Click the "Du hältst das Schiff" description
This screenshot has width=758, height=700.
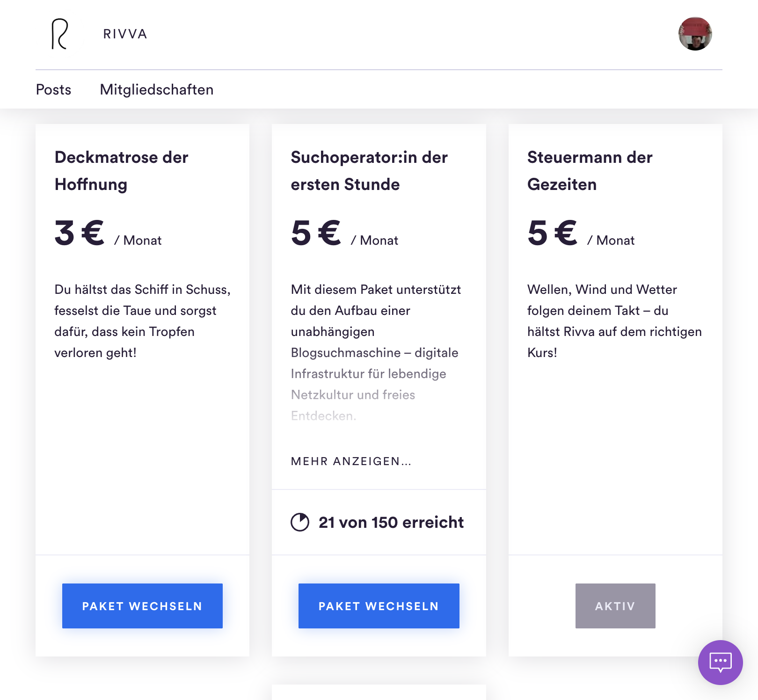click(142, 321)
